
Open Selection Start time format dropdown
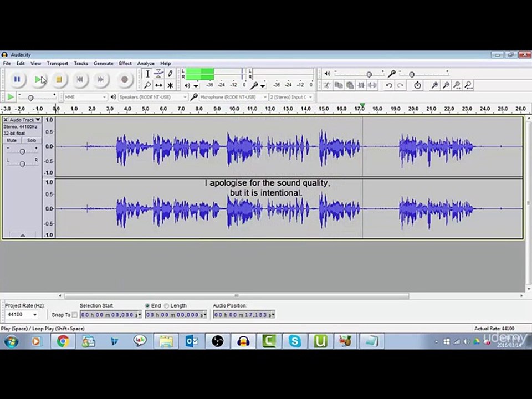pyautogui.click(x=139, y=315)
